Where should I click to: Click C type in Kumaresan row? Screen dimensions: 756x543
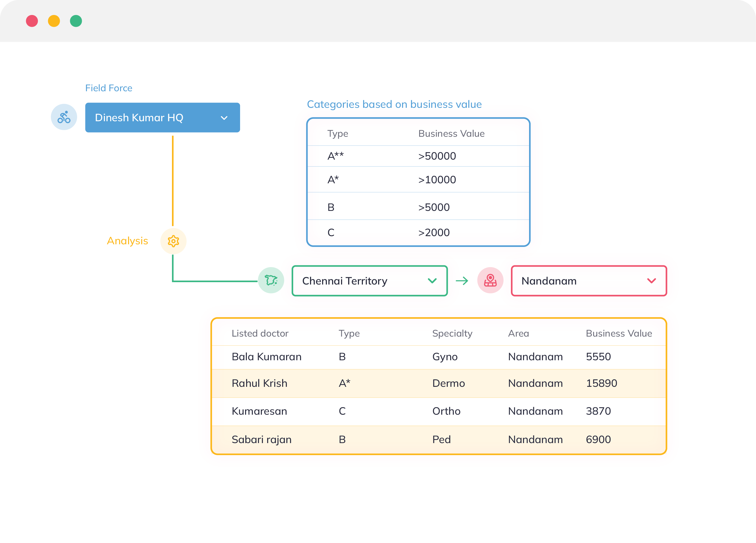tap(342, 411)
